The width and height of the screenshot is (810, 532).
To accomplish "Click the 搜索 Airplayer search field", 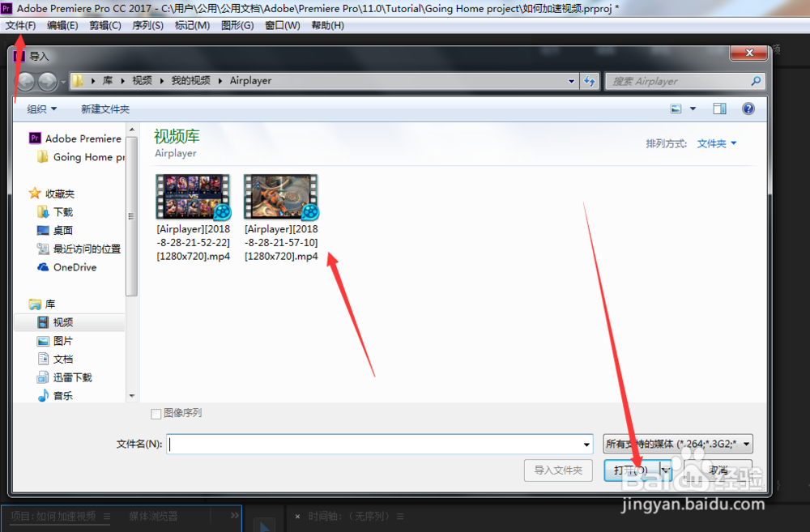I will pyautogui.click(x=676, y=81).
